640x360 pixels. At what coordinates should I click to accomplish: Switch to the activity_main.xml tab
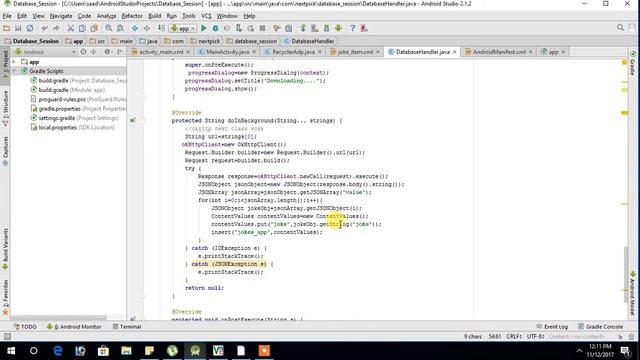tap(161, 52)
